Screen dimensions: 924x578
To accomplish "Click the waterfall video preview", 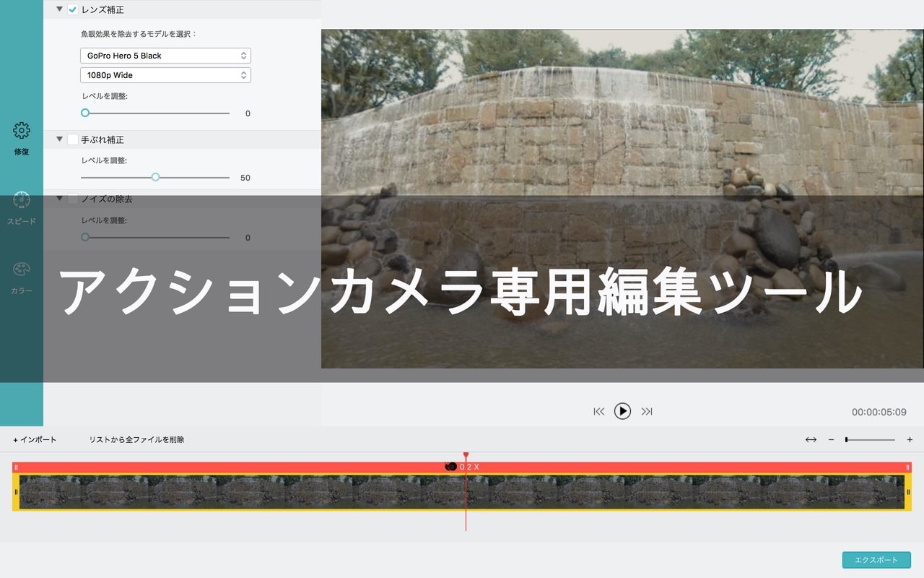I will (622, 199).
